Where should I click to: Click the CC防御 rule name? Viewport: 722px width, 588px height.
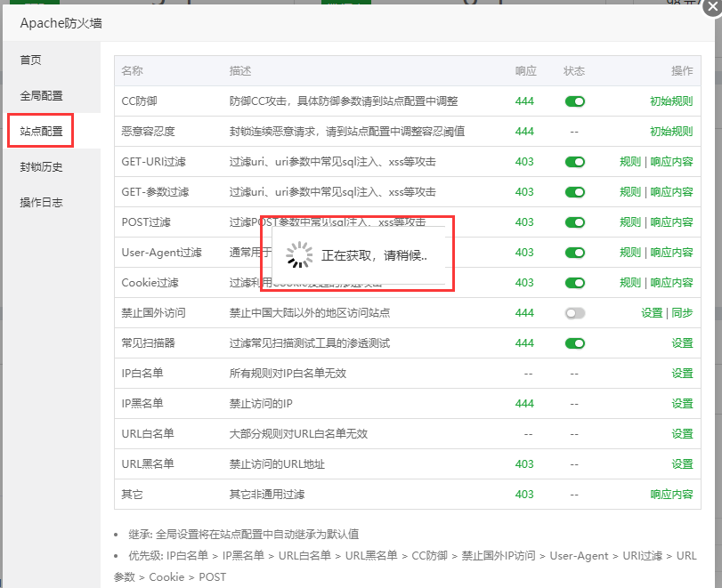pos(139,101)
